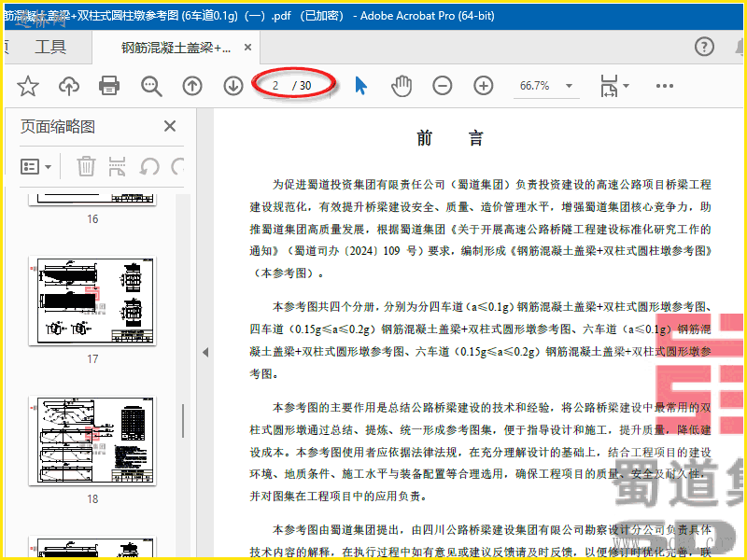Click the cloud upload icon
This screenshot has width=747, height=560.
click(x=69, y=86)
